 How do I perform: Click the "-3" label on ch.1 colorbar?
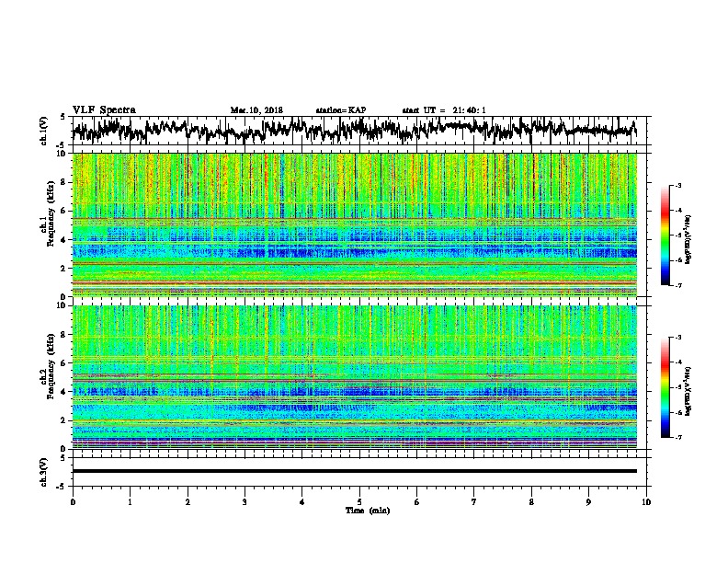[x=678, y=185]
